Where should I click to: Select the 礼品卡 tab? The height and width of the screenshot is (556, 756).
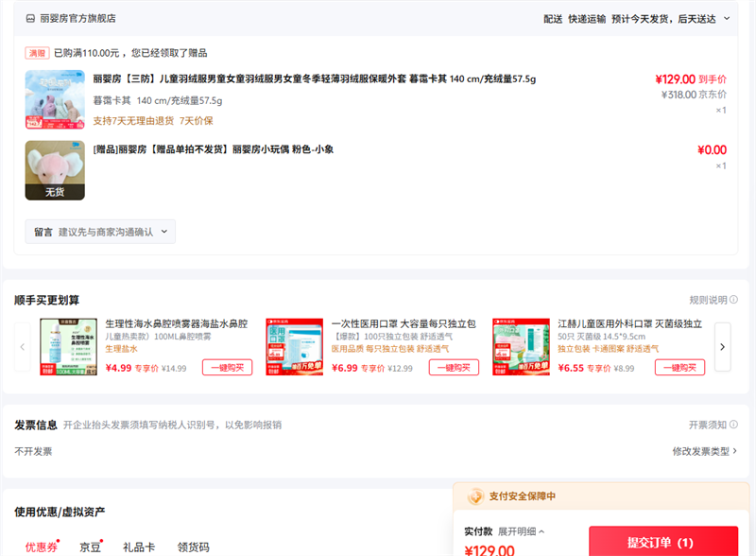[139, 547]
